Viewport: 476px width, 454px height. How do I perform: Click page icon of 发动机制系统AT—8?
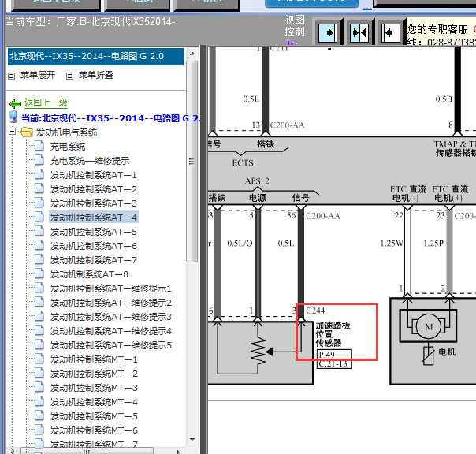click(39, 274)
